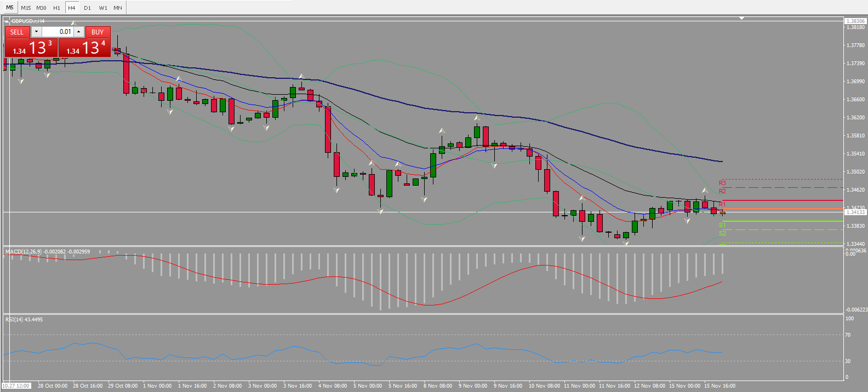Click price scale value 1.37780
The width and height of the screenshot is (868, 392).
pyautogui.click(x=856, y=45)
